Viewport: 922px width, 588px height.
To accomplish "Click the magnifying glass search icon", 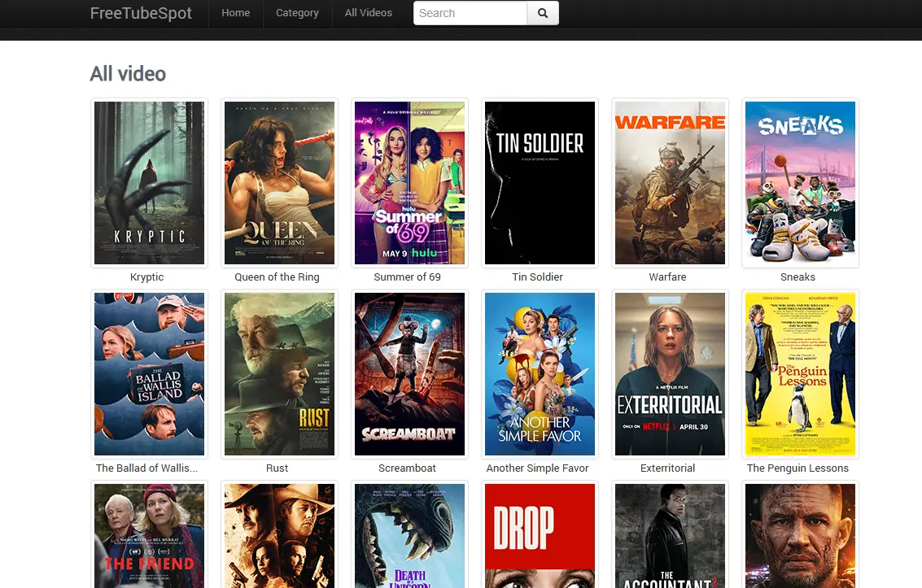I will (543, 13).
